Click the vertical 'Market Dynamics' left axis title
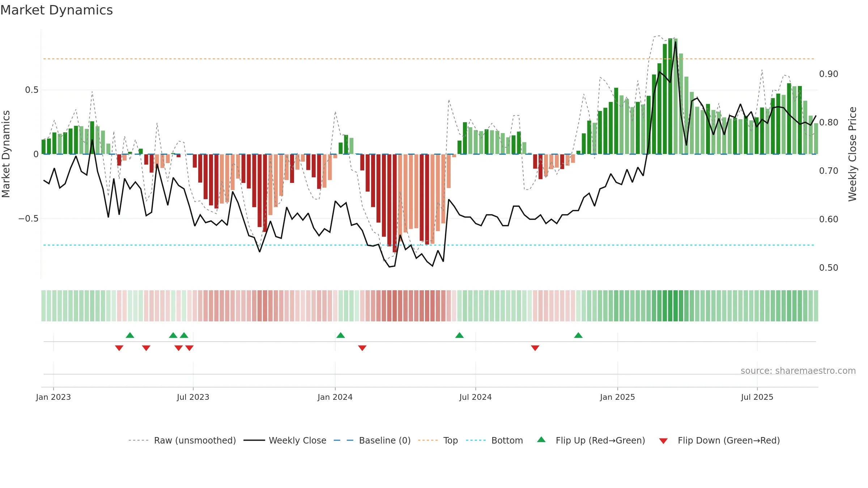 click(6, 154)
